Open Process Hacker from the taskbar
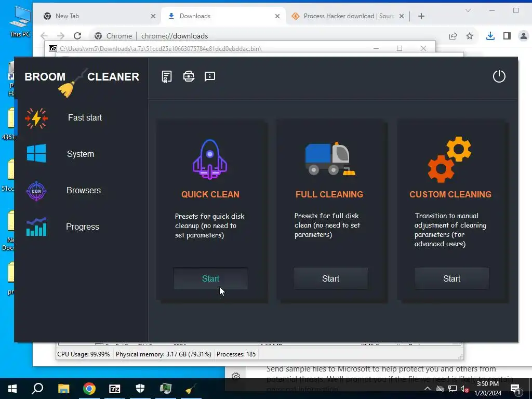 point(166,389)
